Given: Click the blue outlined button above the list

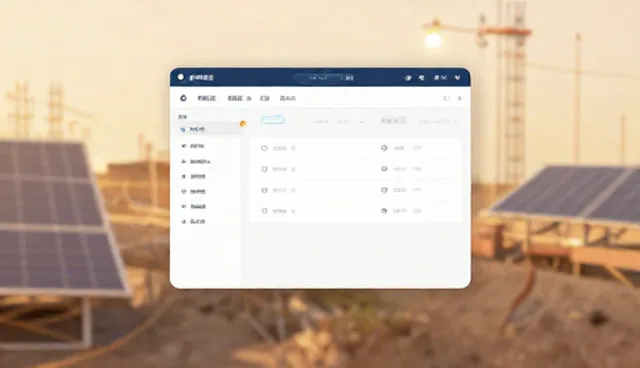Looking at the screenshot, I should (x=273, y=120).
